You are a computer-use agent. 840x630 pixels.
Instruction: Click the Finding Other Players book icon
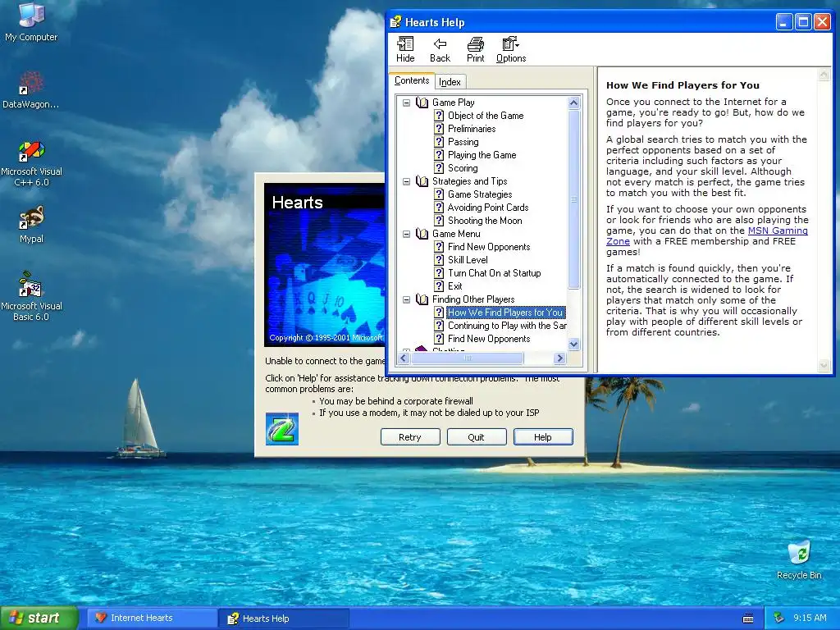click(422, 299)
